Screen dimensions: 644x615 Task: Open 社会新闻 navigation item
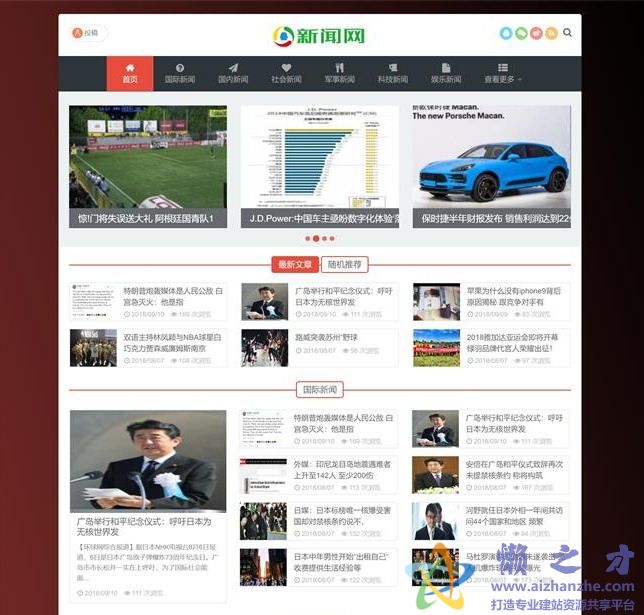(x=286, y=74)
